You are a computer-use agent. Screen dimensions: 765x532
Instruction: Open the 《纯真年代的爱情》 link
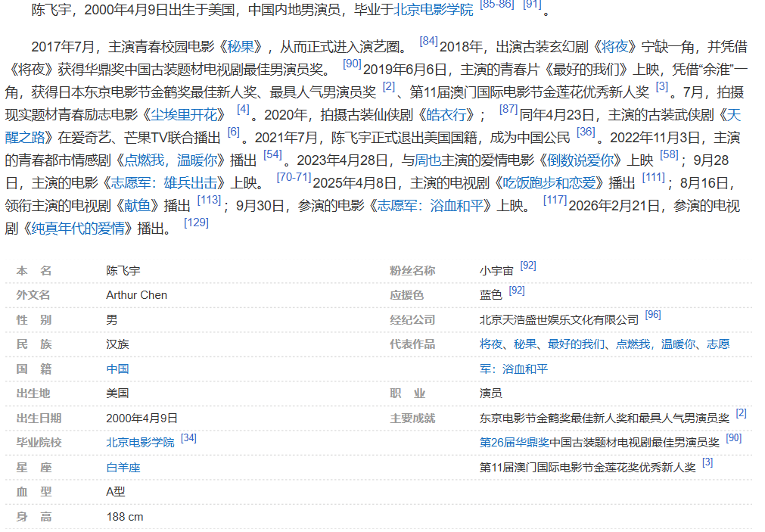[79, 229]
